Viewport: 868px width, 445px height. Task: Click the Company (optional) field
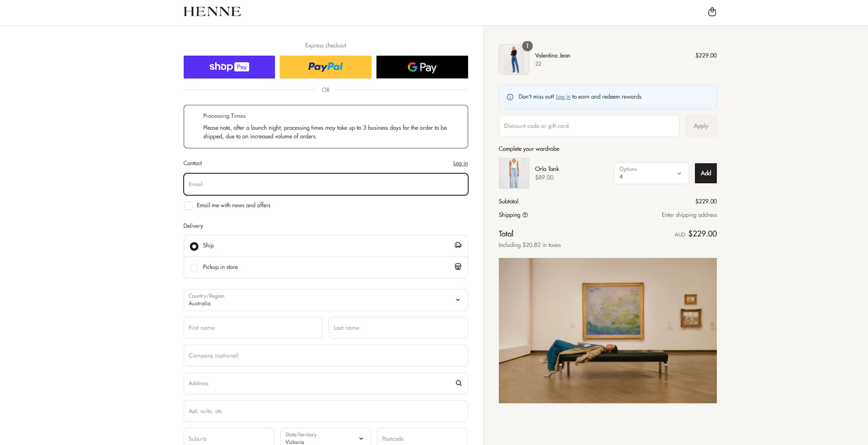click(325, 355)
